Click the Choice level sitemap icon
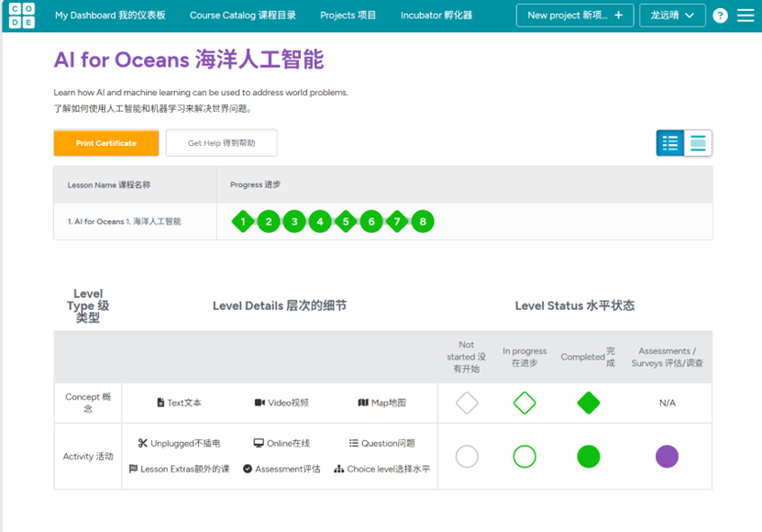Screen dimensions: 762x532 coord(339,469)
